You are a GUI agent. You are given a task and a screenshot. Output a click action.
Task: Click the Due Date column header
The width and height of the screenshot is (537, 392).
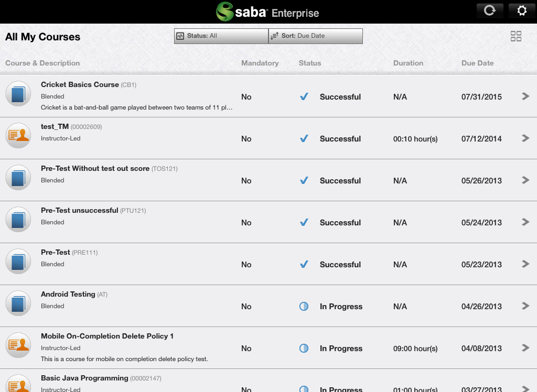pyautogui.click(x=477, y=63)
